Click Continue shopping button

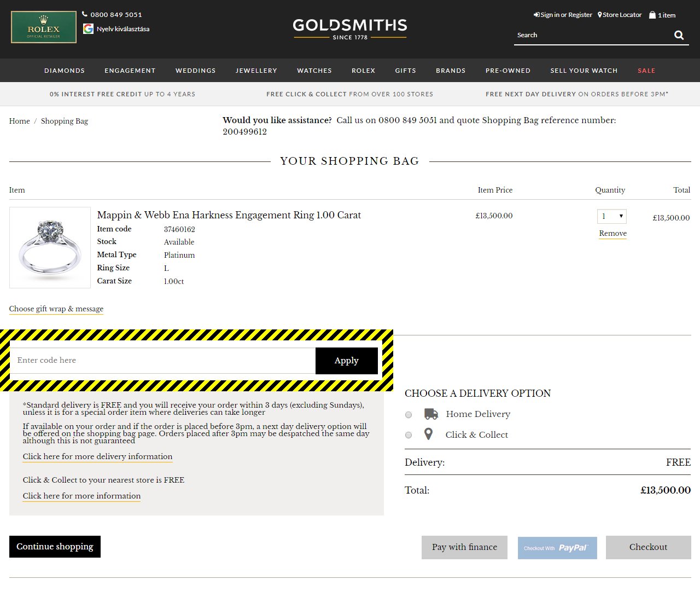(x=55, y=547)
